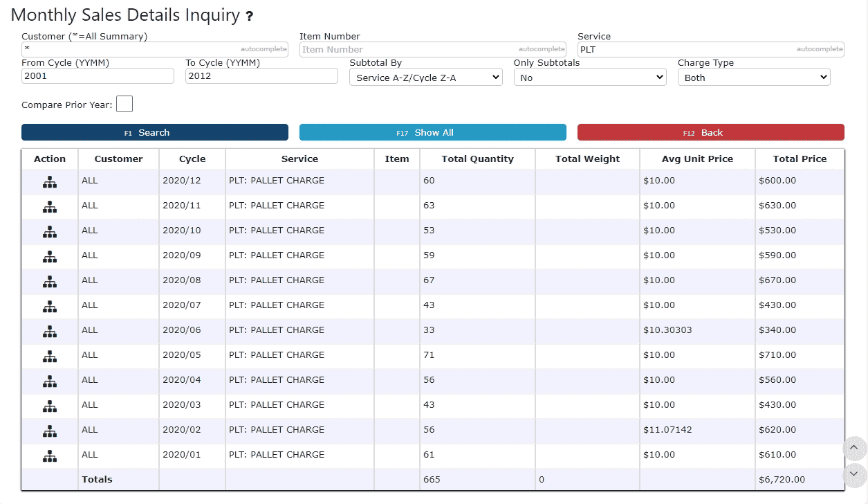
Task: Expand the Only Subtotals dropdown
Action: tap(590, 78)
